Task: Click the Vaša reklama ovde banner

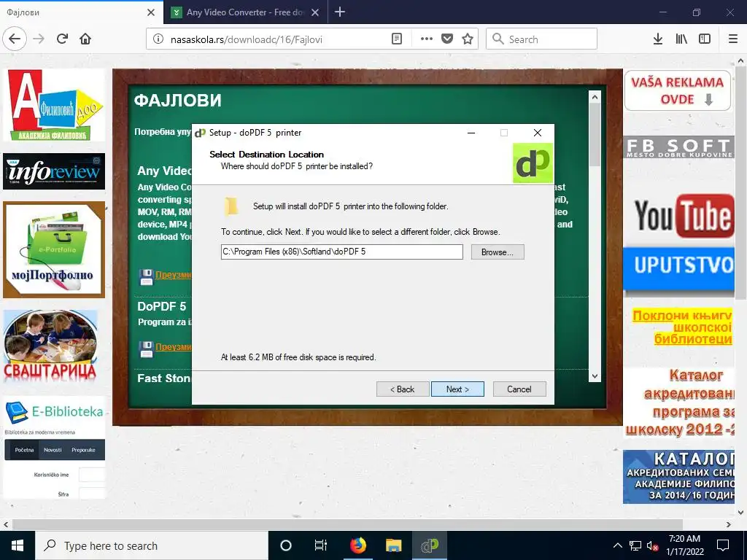Action: pos(678,90)
